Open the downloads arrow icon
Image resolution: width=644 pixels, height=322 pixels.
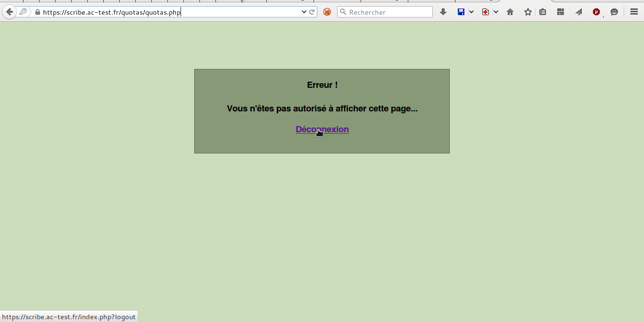click(443, 12)
